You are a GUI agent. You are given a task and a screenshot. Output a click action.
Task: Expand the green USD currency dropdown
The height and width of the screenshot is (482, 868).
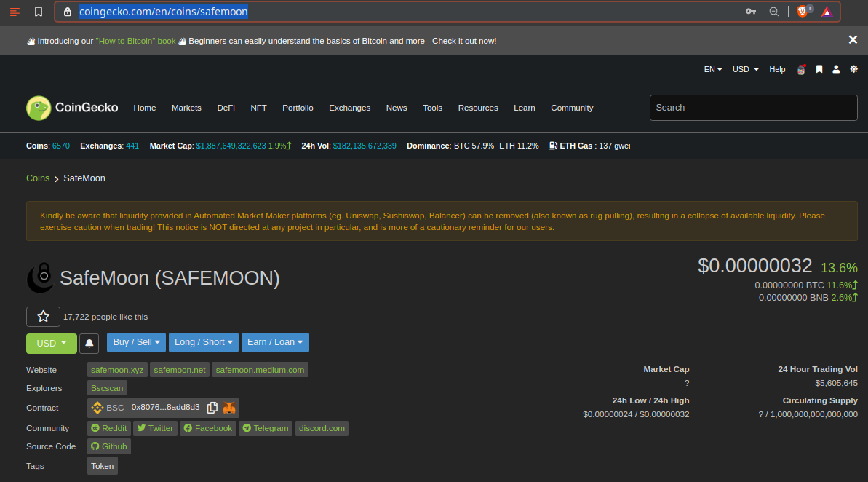click(52, 344)
